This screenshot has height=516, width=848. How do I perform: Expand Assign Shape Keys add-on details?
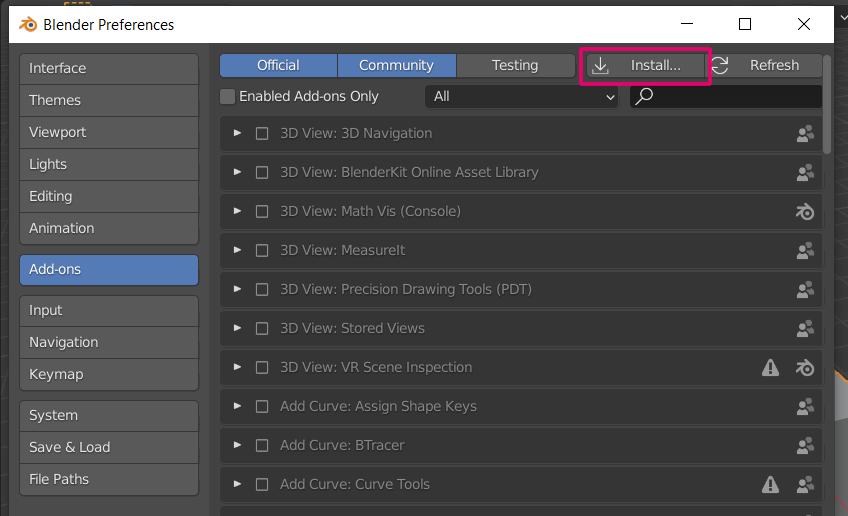pos(237,406)
